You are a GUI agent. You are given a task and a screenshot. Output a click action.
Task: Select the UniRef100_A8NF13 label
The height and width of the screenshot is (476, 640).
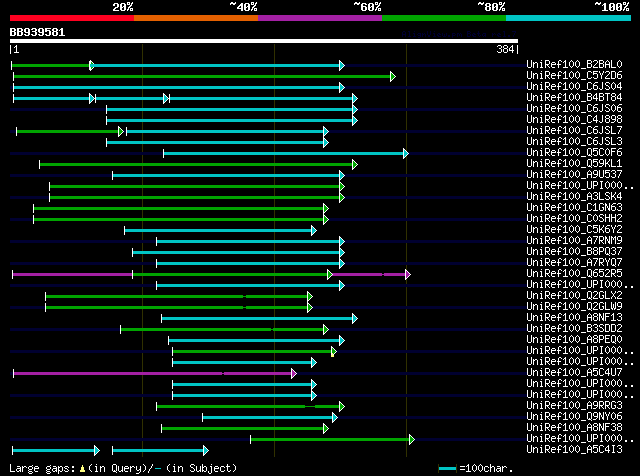coord(574,318)
